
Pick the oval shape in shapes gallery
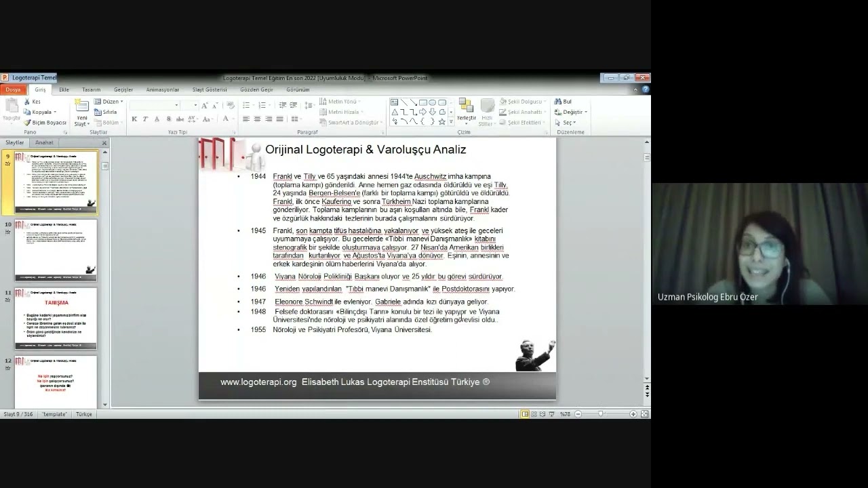tap(433, 102)
